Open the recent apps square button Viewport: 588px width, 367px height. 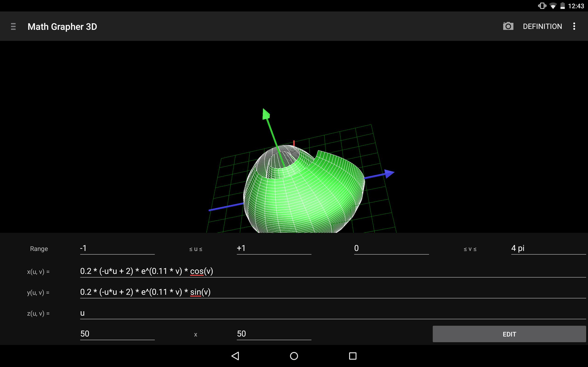pyautogui.click(x=353, y=356)
